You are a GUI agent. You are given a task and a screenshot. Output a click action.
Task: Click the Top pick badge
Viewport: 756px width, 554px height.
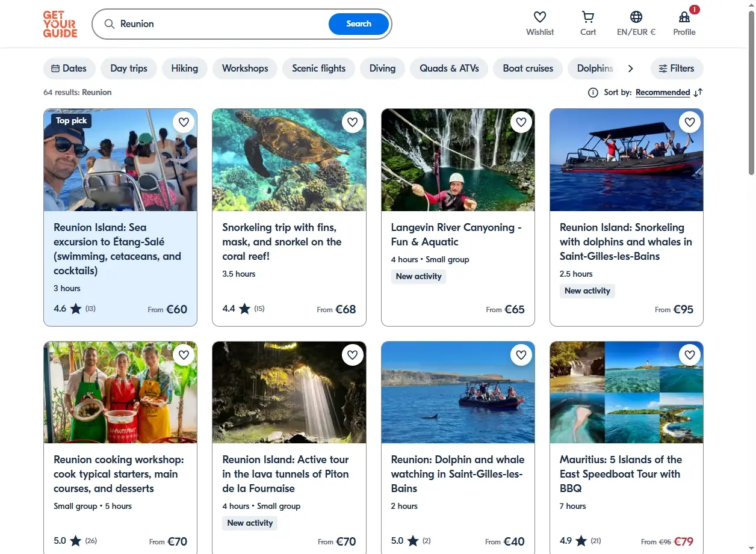tap(71, 121)
